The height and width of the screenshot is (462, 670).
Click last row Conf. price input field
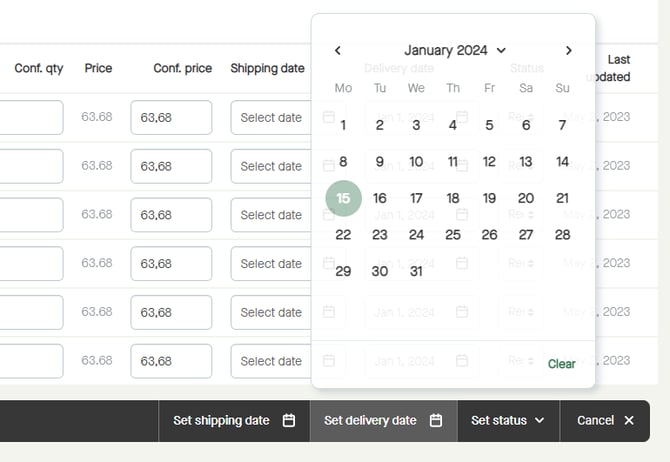tap(171, 361)
